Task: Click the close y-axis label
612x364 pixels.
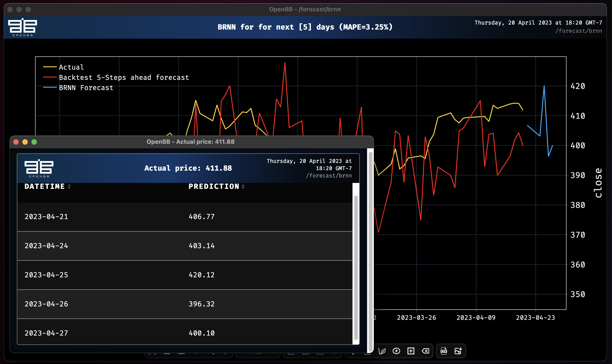Action: pyautogui.click(x=598, y=183)
